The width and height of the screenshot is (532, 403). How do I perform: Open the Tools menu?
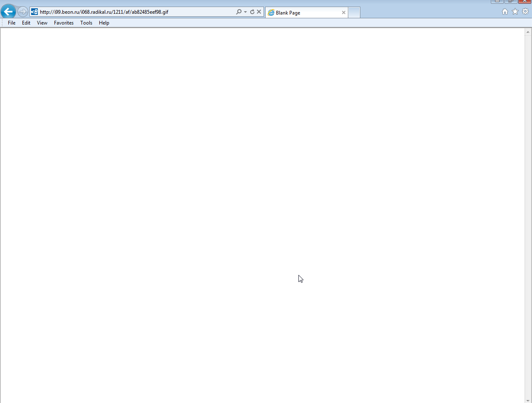(86, 23)
